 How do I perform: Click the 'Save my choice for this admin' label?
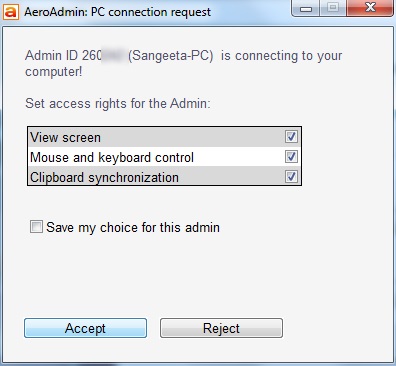133,228
